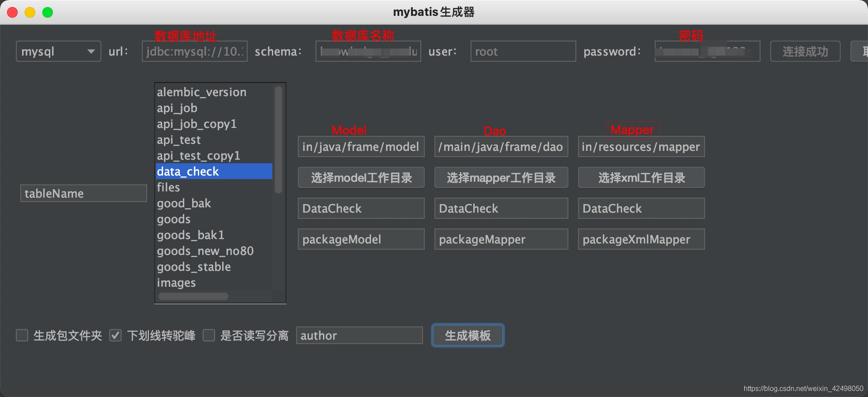Click the table list horizontal scrollbar
The image size is (868, 397).
click(193, 296)
